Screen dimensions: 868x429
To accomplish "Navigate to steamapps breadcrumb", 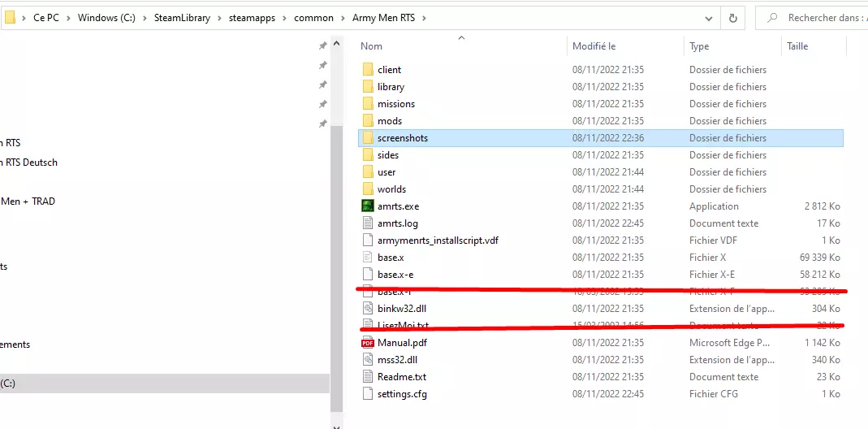I will 252,18.
